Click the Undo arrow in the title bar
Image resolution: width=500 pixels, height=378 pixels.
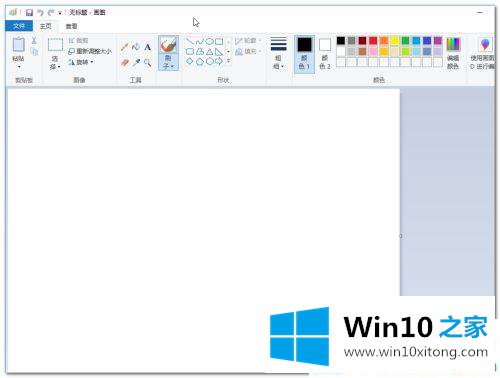pos(40,13)
